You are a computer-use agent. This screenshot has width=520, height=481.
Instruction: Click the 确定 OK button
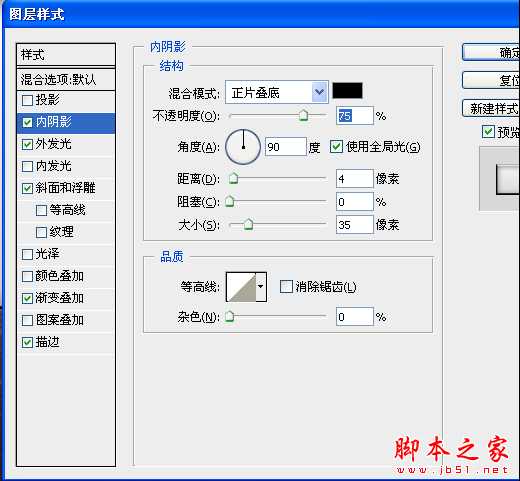click(491, 52)
